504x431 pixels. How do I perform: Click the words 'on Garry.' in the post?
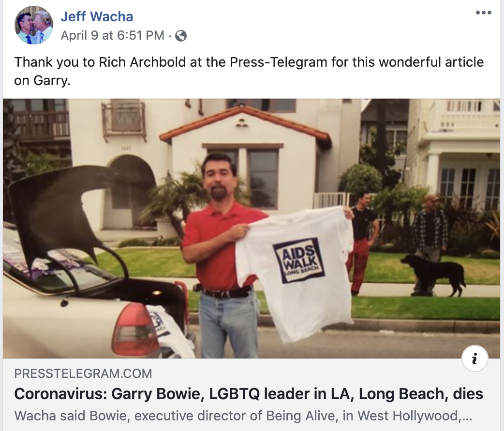(42, 81)
